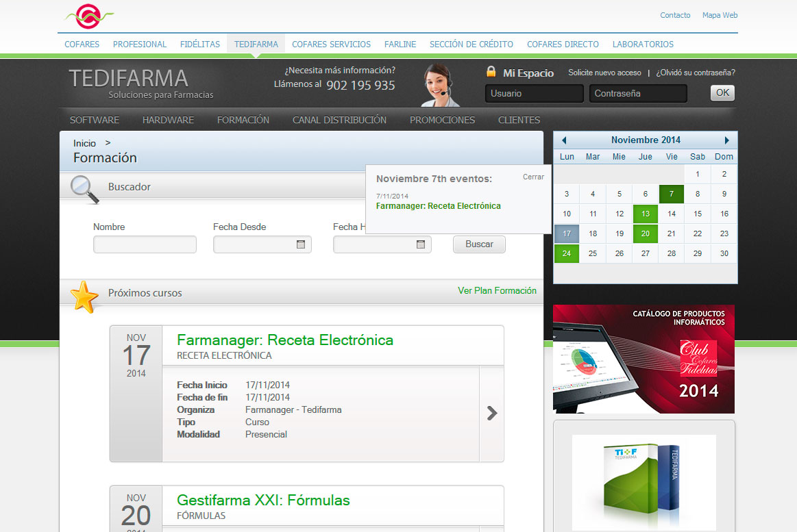Image resolution: width=797 pixels, height=532 pixels.
Task: Open Ver Plan Formación
Action: (x=497, y=290)
